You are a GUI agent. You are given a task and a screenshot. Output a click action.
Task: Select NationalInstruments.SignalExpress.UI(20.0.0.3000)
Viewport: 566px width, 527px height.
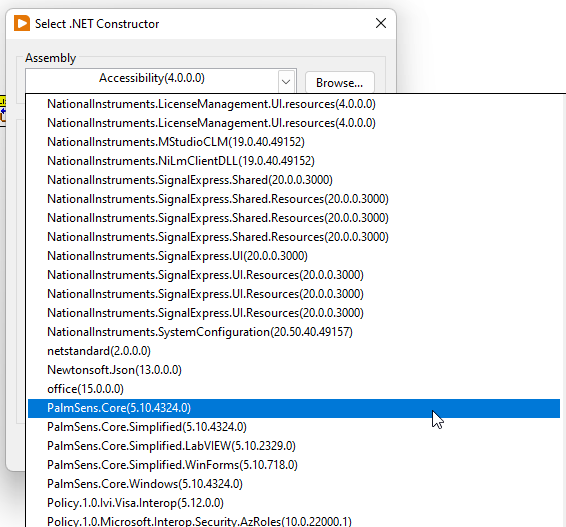[x=294, y=256]
